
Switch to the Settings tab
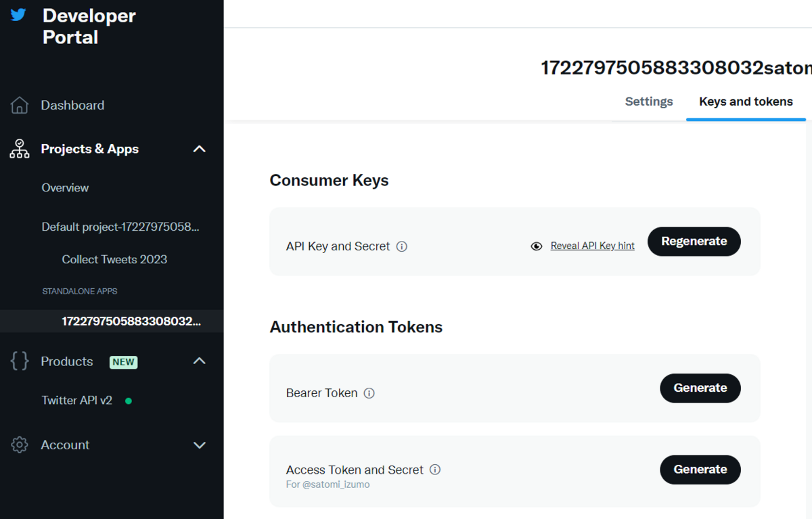tap(649, 101)
